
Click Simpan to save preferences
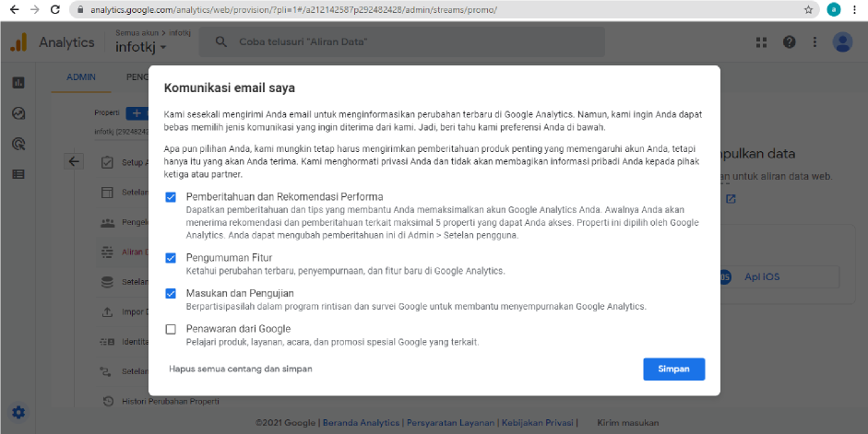pyautogui.click(x=673, y=369)
